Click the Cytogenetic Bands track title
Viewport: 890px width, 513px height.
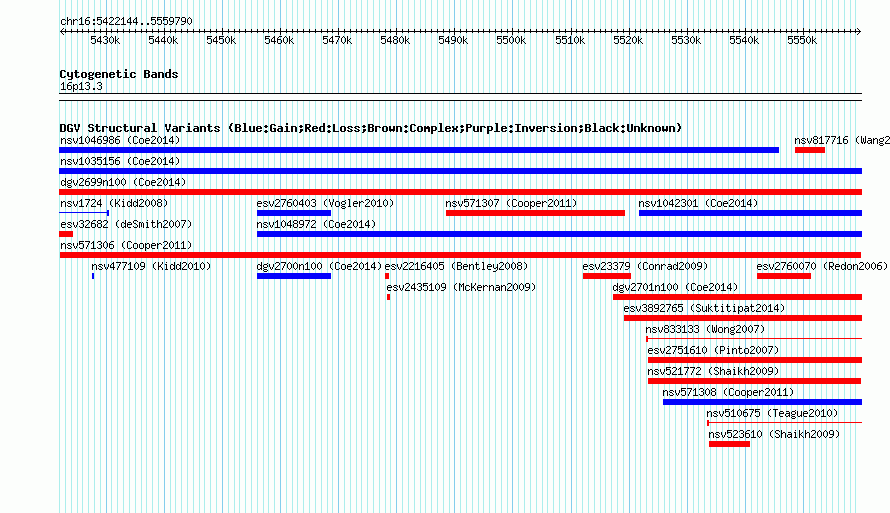(119, 74)
